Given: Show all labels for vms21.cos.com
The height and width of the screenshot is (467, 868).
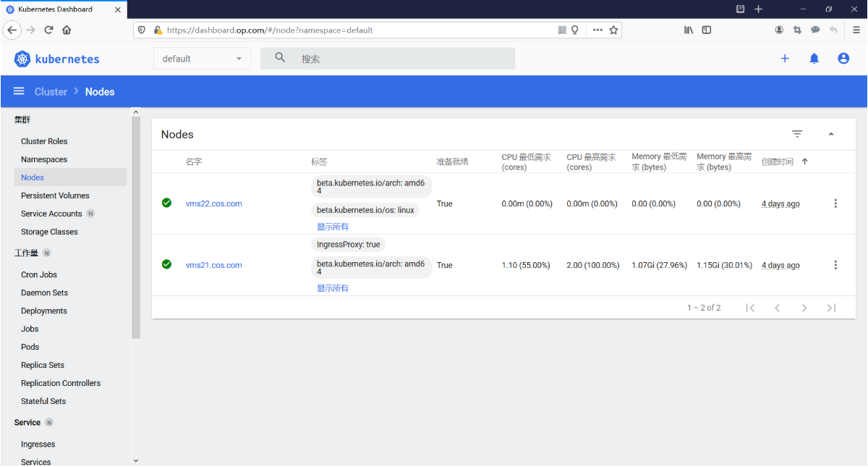Looking at the screenshot, I should pyautogui.click(x=333, y=288).
